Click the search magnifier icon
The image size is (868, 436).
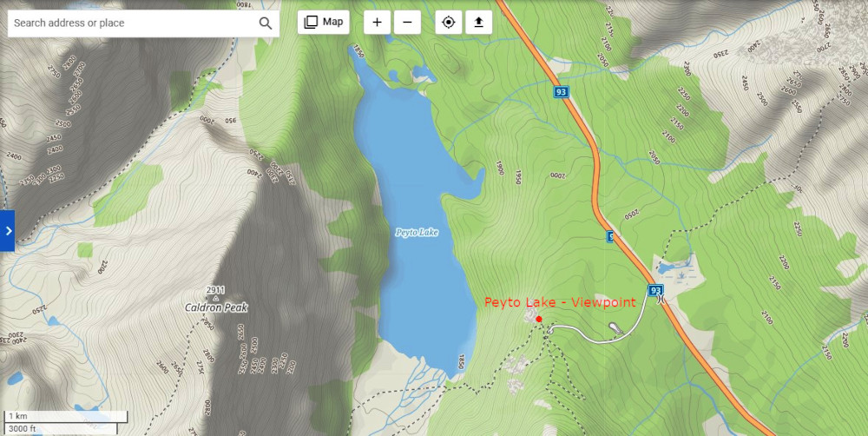click(266, 23)
